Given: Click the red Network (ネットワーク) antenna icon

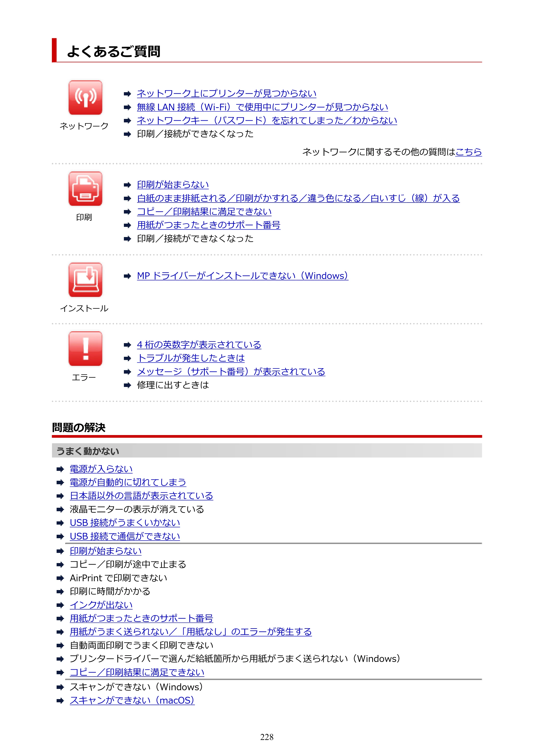Looking at the screenshot, I should coord(85,98).
